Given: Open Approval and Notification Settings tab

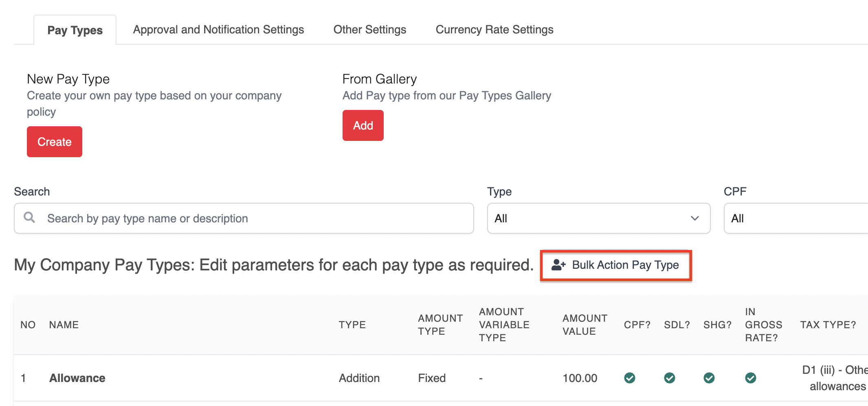Looking at the screenshot, I should 218,30.
